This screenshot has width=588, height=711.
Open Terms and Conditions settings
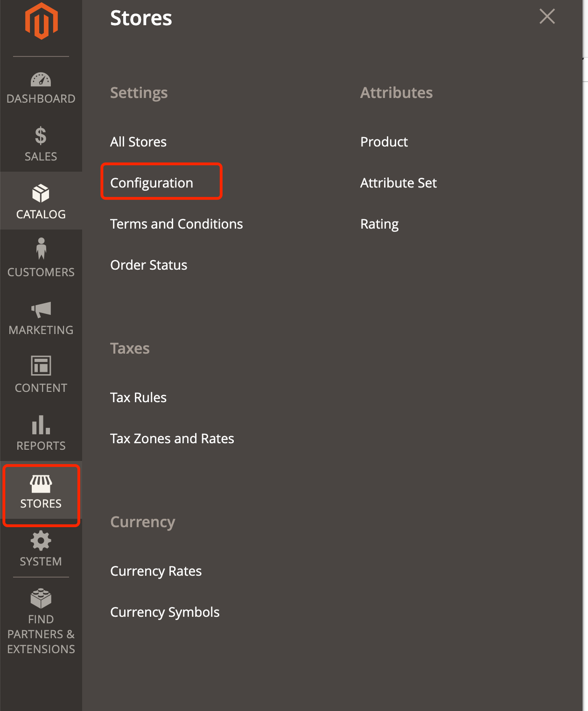[x=176, y=224]
